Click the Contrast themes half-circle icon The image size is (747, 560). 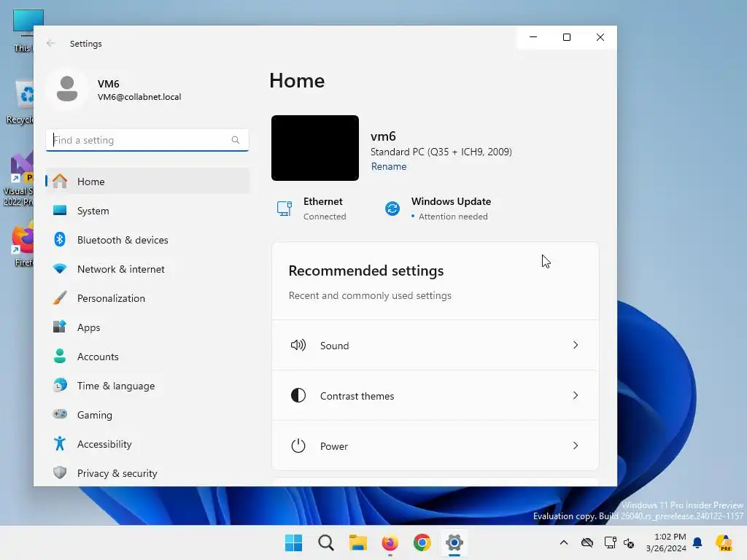click(298, 395)
